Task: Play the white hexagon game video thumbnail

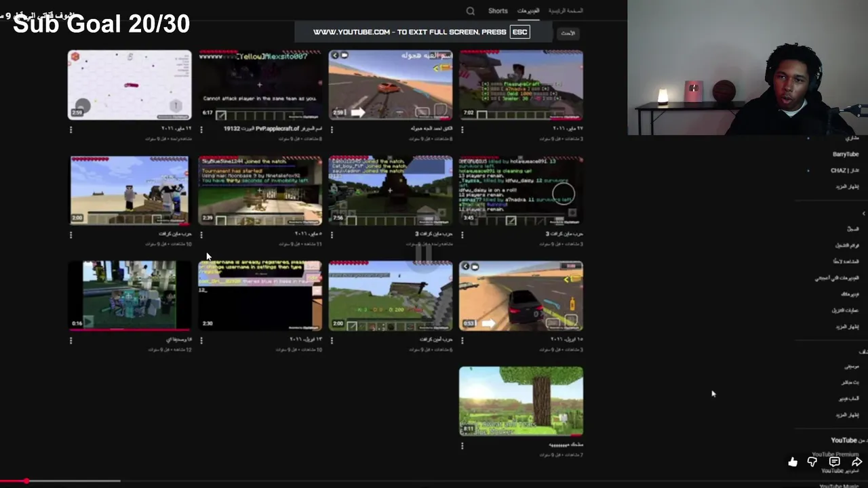Action: tap(130, 85)
